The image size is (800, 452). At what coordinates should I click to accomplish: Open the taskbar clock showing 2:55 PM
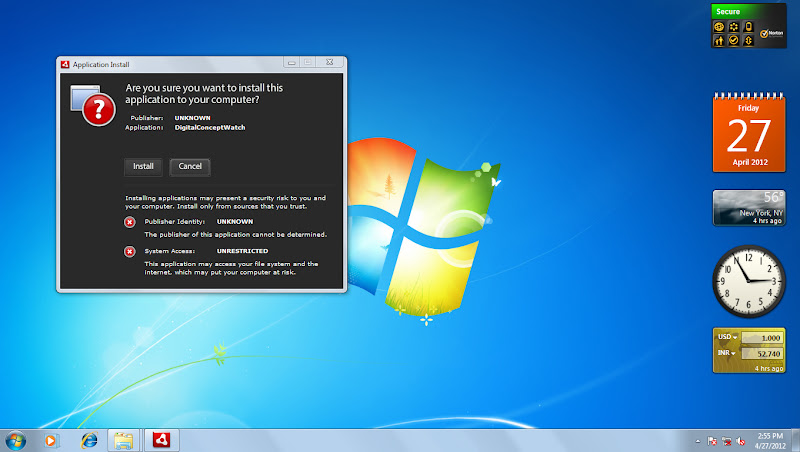click(770, 441)
